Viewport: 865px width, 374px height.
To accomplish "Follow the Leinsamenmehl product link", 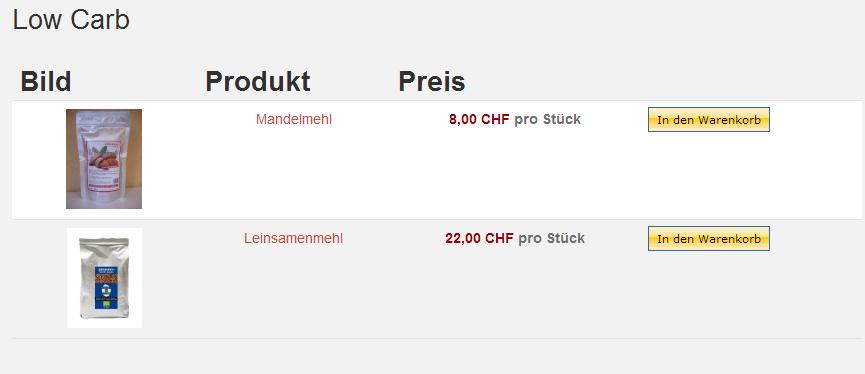I will click(293, 238).
